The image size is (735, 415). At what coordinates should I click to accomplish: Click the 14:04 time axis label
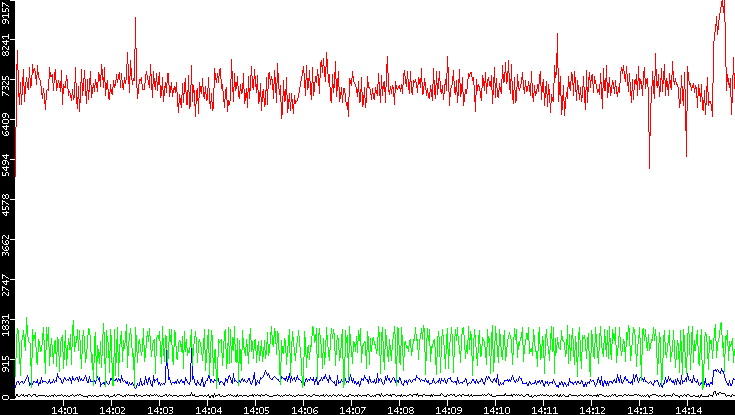[208, 411]
